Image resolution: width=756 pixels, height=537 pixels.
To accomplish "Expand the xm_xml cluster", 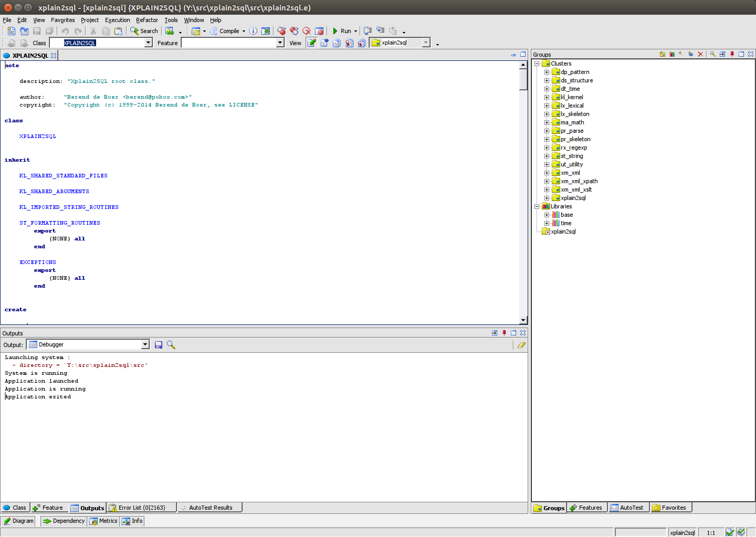I will tap(547, 172).
